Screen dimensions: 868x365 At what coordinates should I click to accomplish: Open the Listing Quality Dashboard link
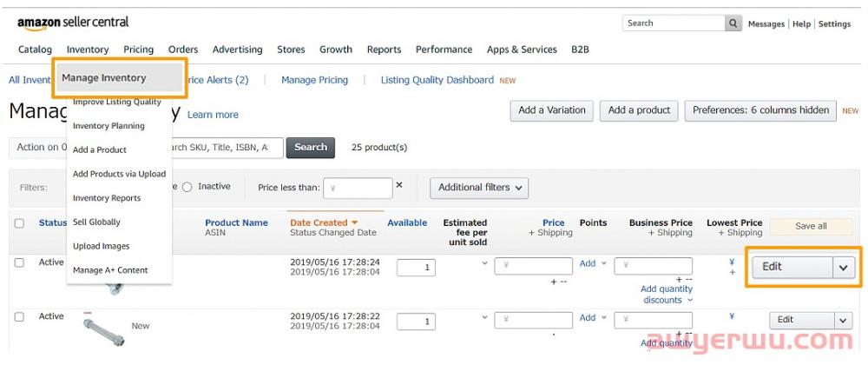(437, 80)
